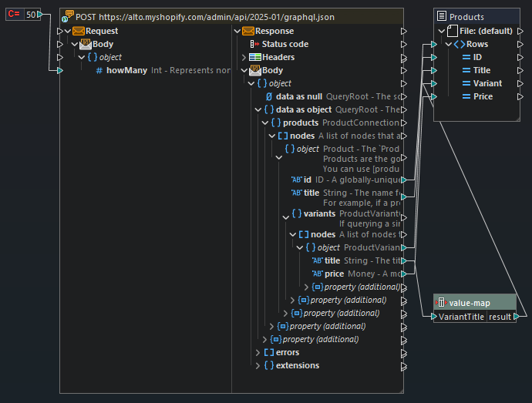Select the Price field in Products
This screenshot has width=532, height=403.
point(483,96)
